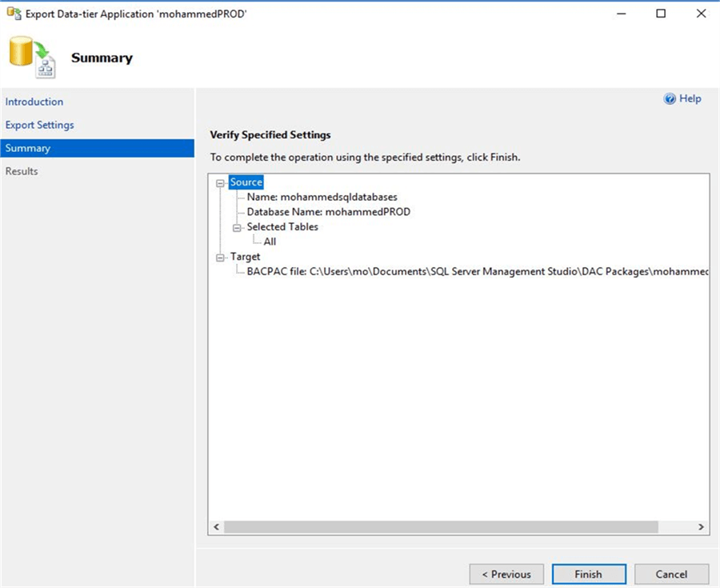Open the Export Settings page
This screenshot has width=720, height=588.
[40, 125]
